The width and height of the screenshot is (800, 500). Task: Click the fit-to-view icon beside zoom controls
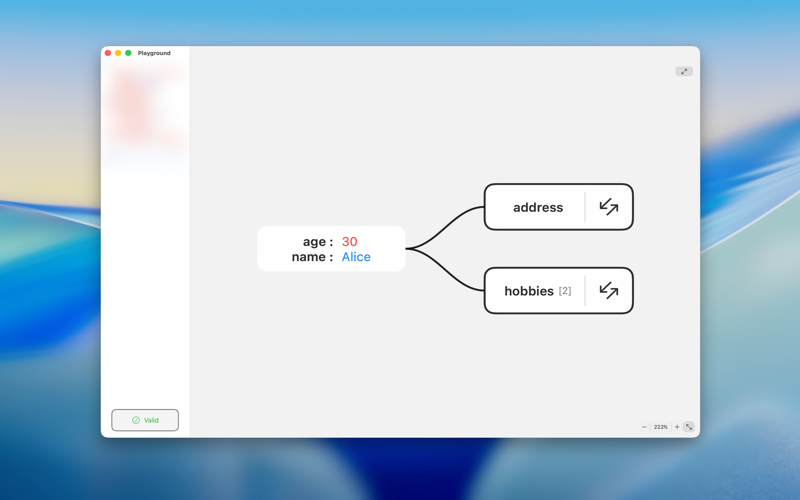coord(689,427)
